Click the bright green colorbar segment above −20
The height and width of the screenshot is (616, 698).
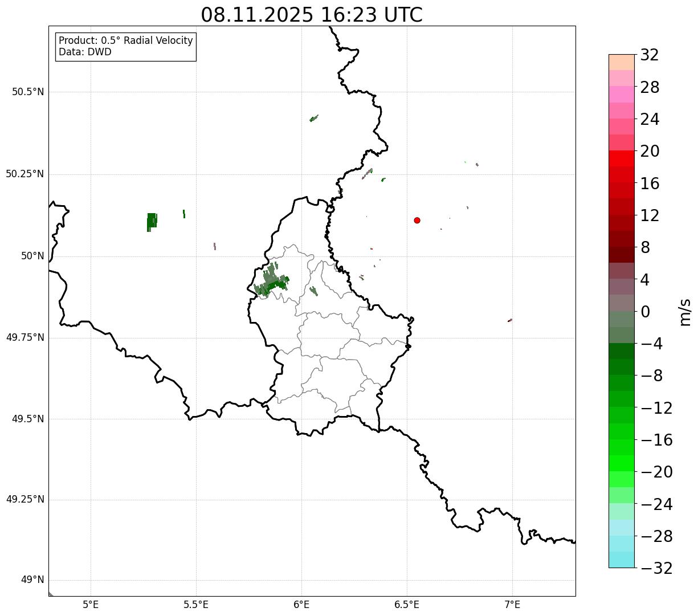[621, 463]
